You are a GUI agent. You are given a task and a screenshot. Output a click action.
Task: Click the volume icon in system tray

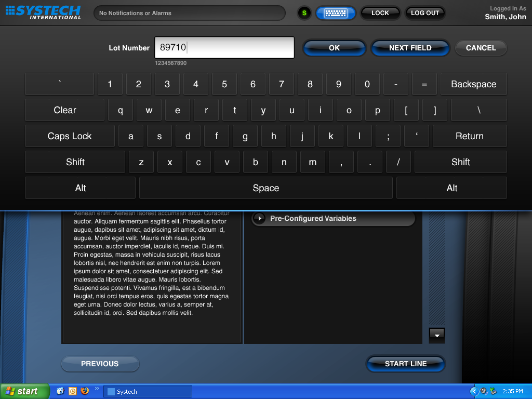coord(484,391)
